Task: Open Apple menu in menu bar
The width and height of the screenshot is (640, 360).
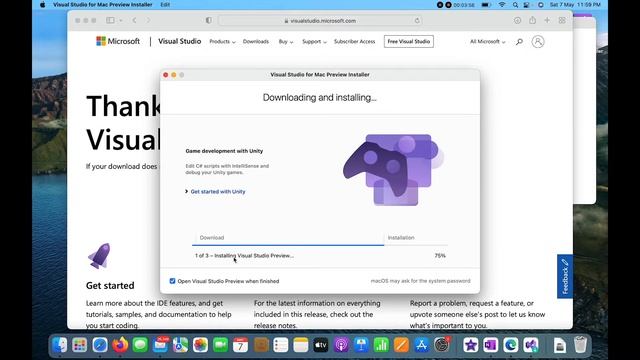Action: click(42, 4)
